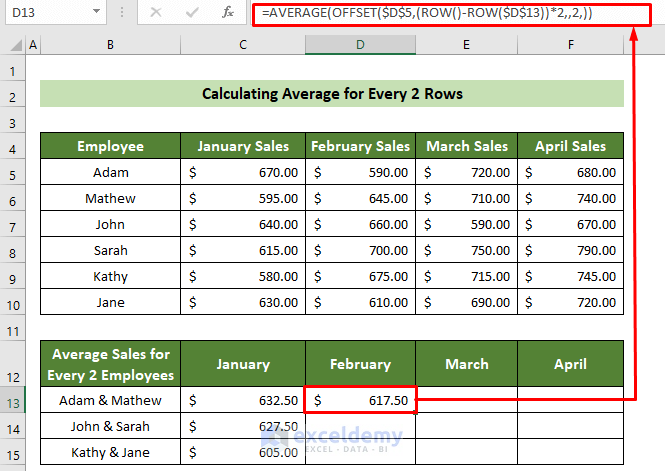This screenshot has width=665, height=471.
Task: Select column B header
Action: click(x=110, y=45)
